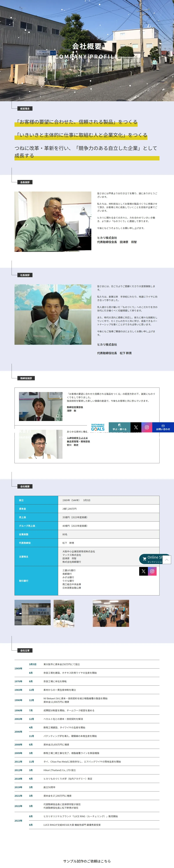Click the 主要株主 table header cell
The width and height of the screenshot is (174, 868).
[x=36, y=557]
